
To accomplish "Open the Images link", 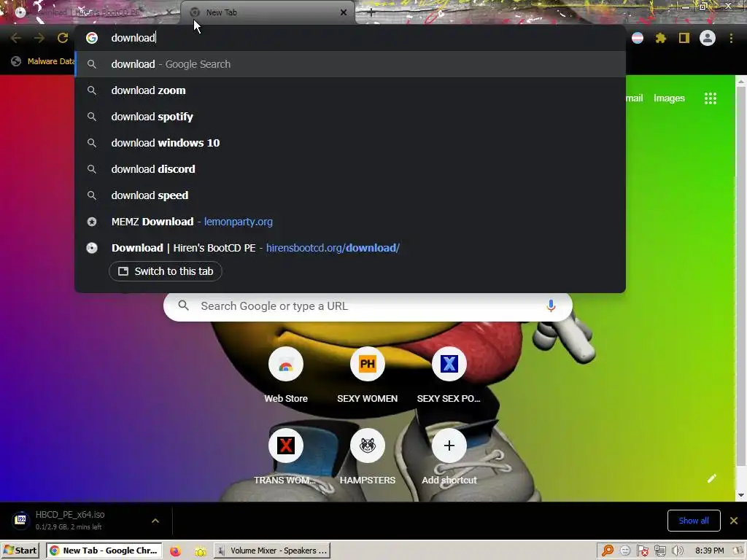I will pyautogui.click(x=669, y=98).
